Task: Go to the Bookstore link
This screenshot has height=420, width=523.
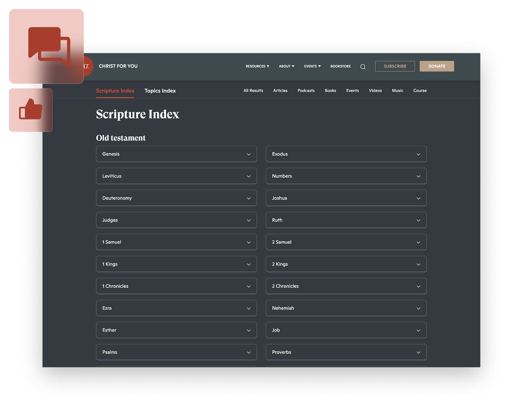Action: (340, 66)
